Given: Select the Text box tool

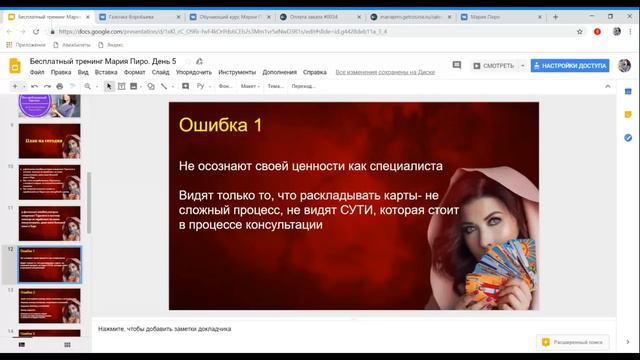Looking at the screenshot, I should (122, 87).
